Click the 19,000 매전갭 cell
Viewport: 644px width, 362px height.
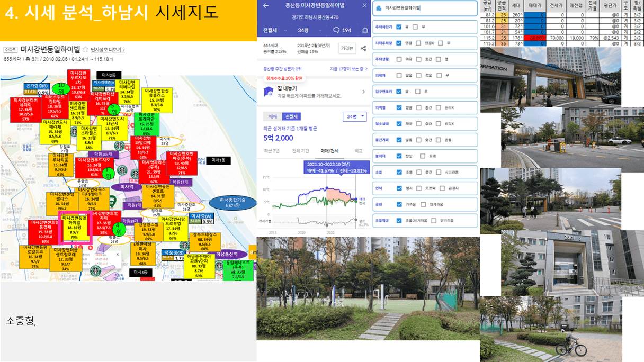(576, 38)
